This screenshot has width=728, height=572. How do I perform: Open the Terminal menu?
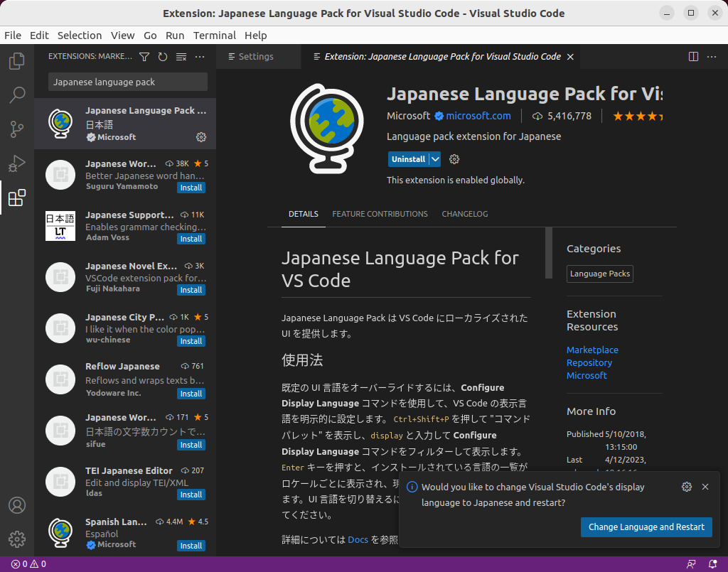[x=215, y=36]
